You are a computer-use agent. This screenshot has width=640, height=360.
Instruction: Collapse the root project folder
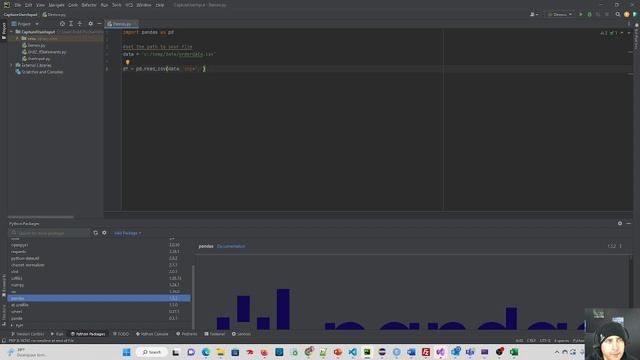(12, 32)
